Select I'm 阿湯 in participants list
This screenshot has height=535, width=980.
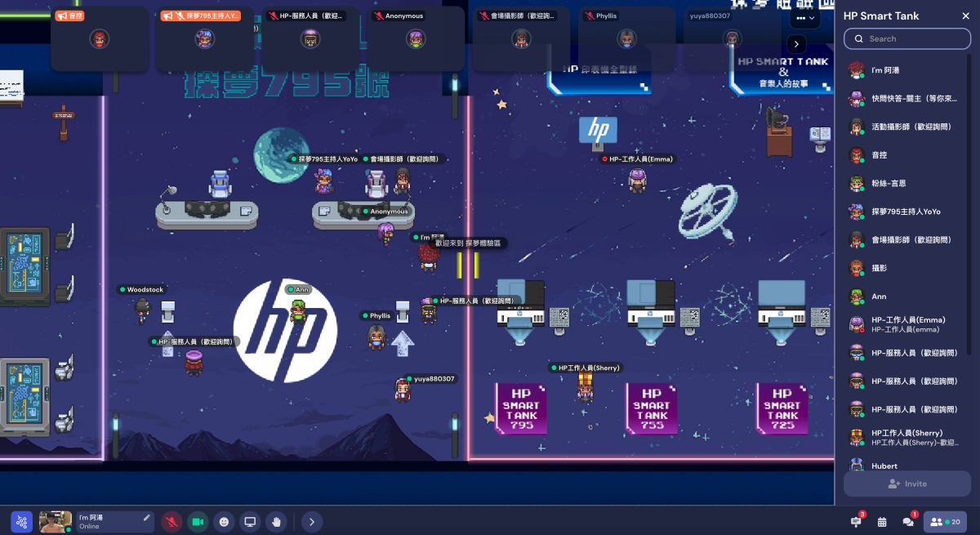coord(905,70)
